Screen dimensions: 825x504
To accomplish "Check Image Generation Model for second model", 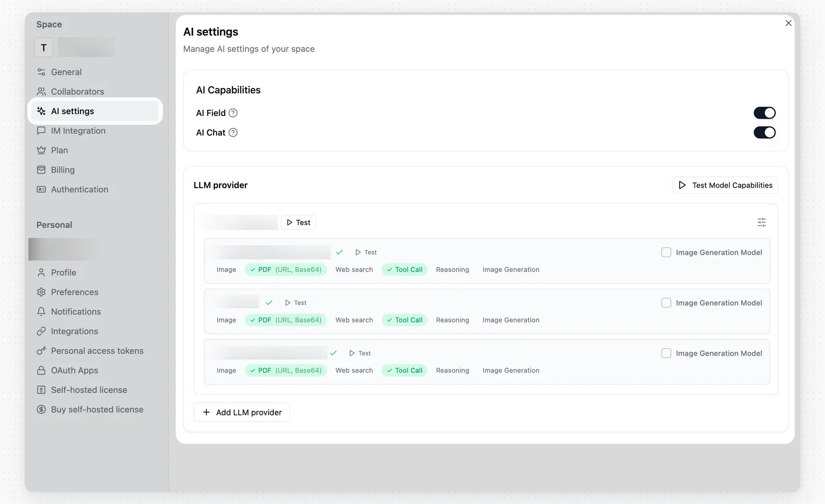I will click(666, 303).
